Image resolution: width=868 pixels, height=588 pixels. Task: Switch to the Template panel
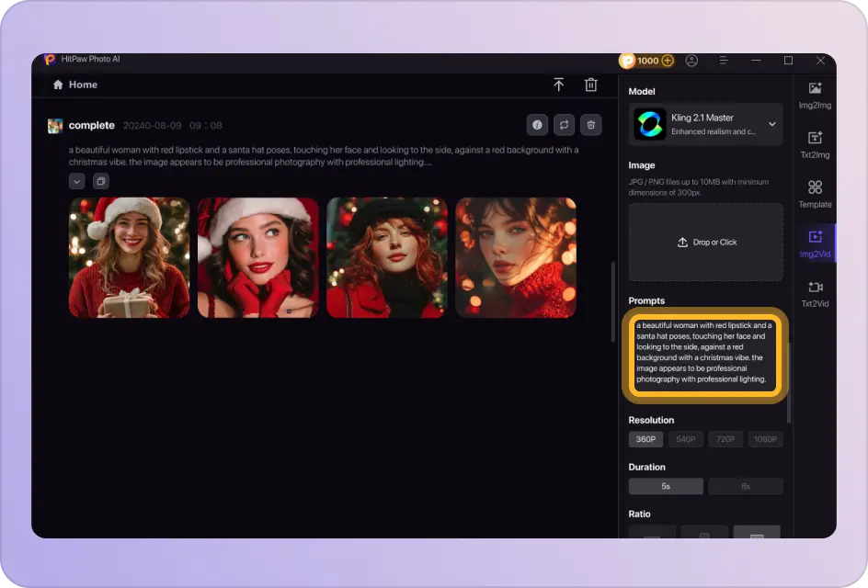pos(815,194)
